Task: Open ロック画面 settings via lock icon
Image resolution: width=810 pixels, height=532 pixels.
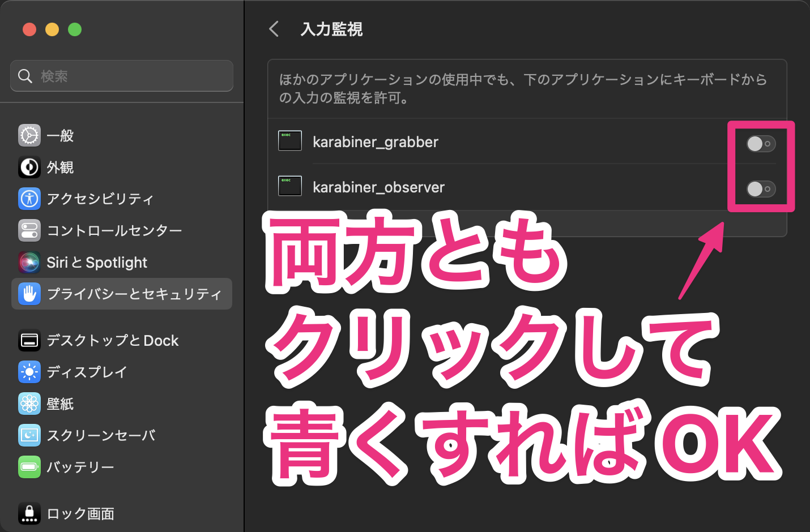Action: point(29,513)
